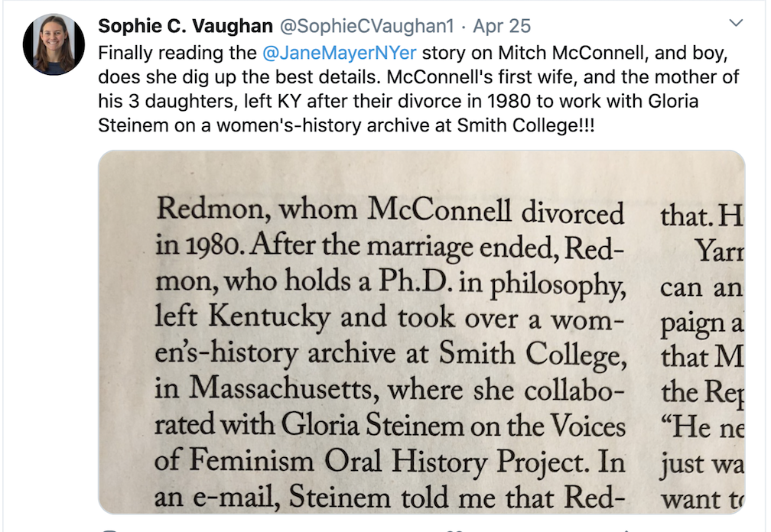
Task: Click 'archive at Smith College' line in photo
Action: point(389,355)
